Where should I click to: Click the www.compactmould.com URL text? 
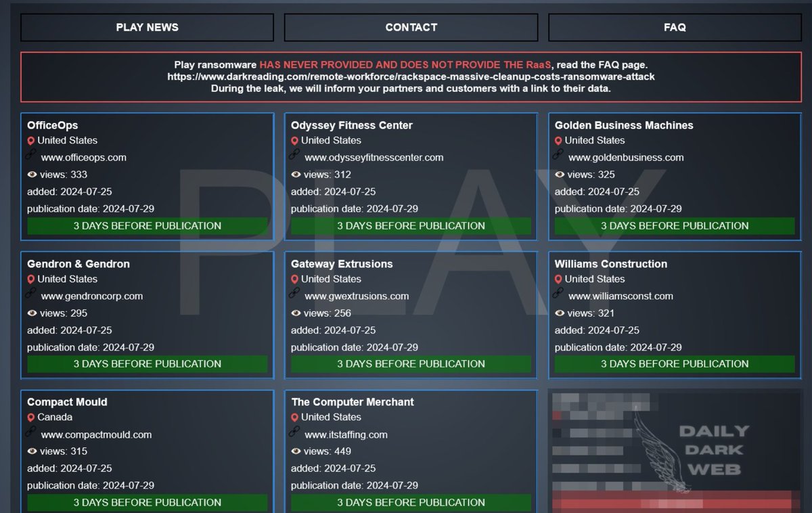pos(96,435)
